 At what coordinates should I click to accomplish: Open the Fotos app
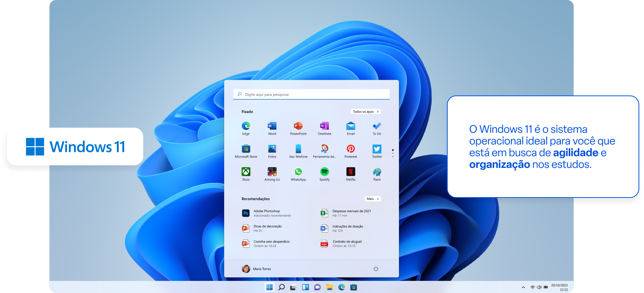click(272, 151)
